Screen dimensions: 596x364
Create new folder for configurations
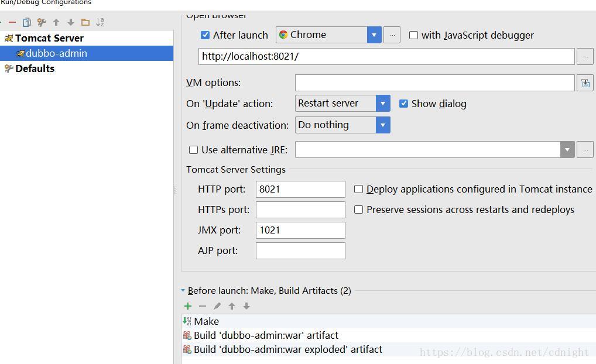point(85,22)
